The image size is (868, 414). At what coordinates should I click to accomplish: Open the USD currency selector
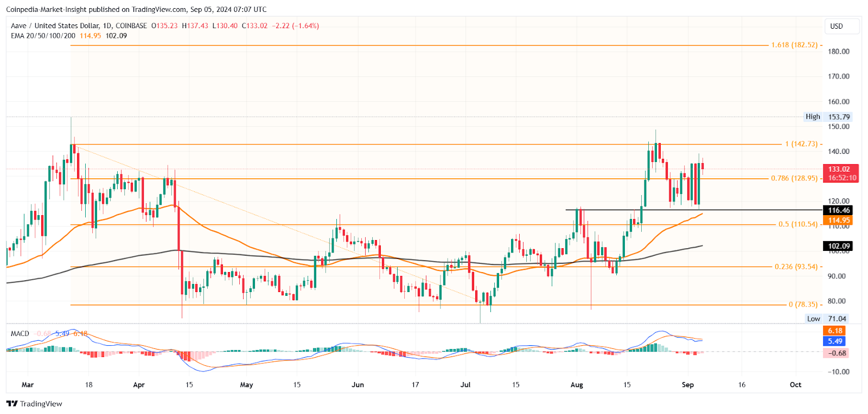[x=843, y=26]
